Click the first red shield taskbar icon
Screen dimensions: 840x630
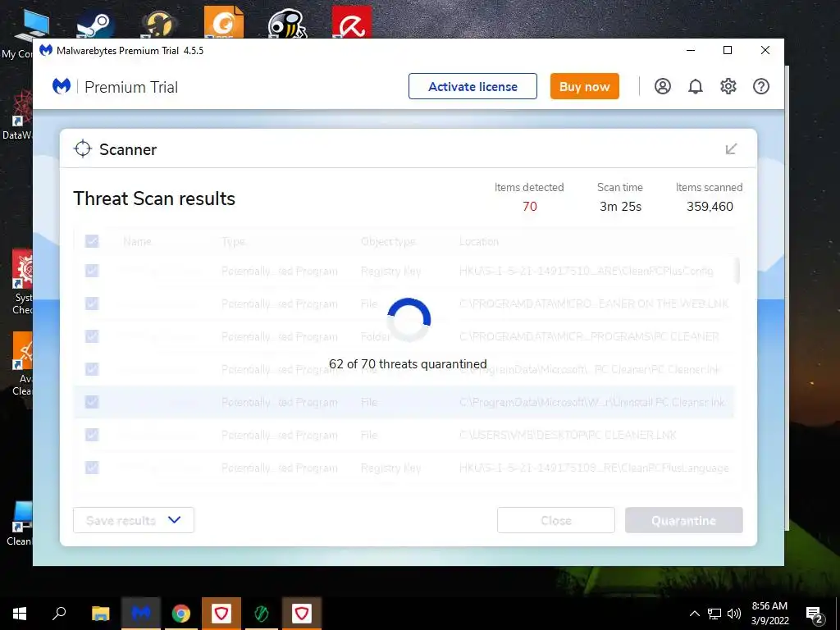[221, 614]
